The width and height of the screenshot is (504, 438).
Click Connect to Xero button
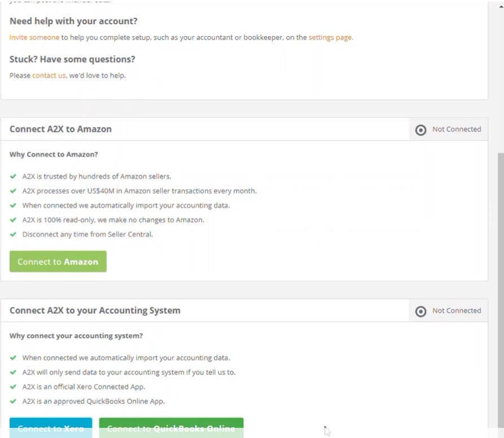pos(51,428)
